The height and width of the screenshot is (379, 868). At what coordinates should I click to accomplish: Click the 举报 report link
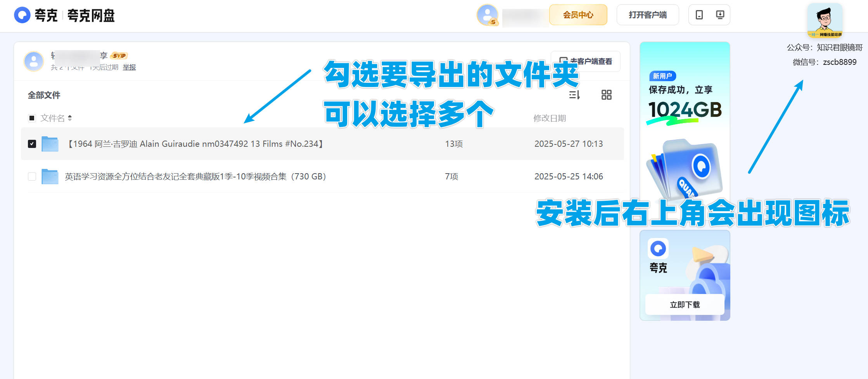[129, 67]
